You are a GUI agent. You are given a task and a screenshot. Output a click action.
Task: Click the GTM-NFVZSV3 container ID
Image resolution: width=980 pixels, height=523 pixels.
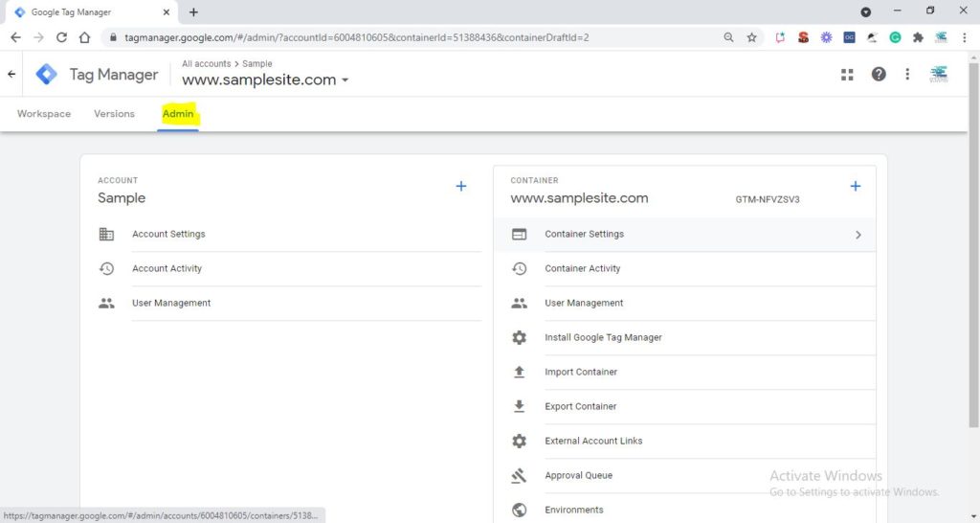click(767, 199)
